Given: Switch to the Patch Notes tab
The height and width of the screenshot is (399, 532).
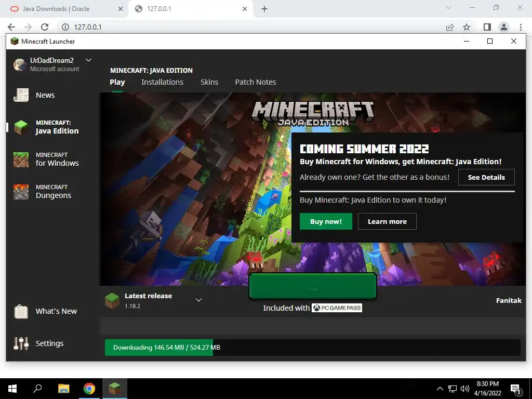Looking at the screenshot, I should [x=256, y=82].
